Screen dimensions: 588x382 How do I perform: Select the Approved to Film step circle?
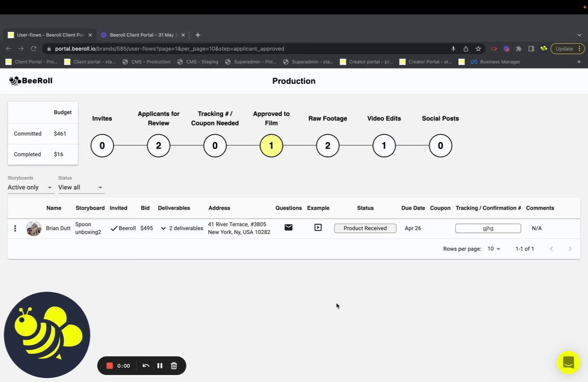click(271, 145)
